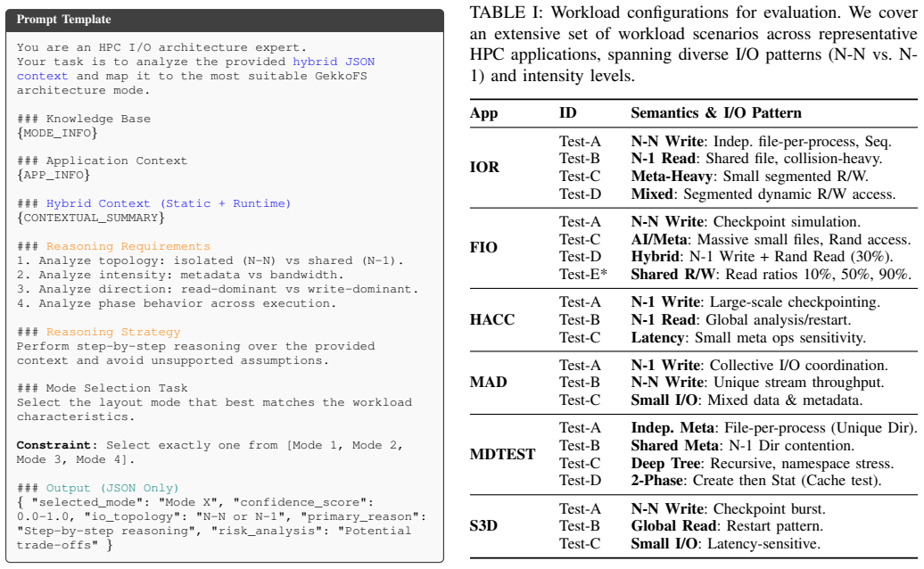924x569 pixels.
Task: Click 'Latency: Small meta ops sensitivity.' row
Action: pyautogui.click(x=748, y=337)
